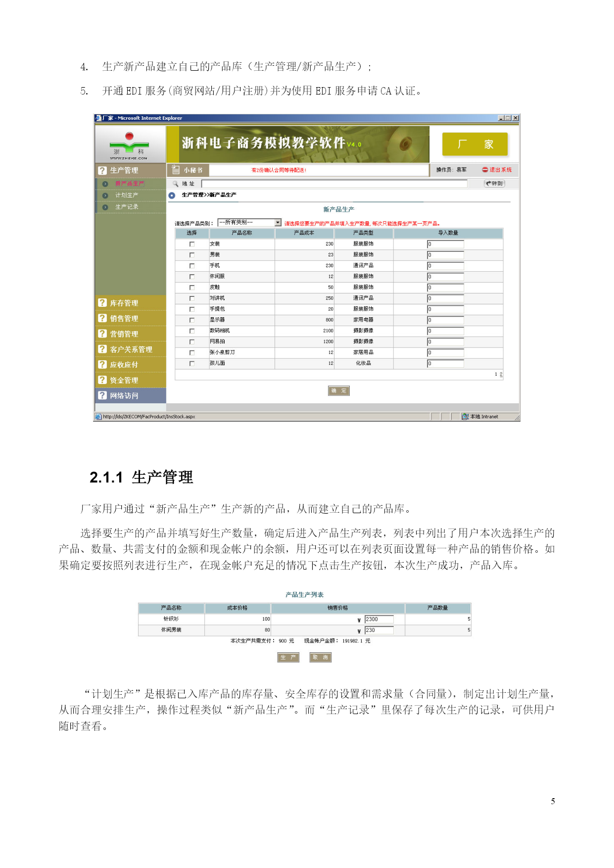614x868 pixels.
Task: Click the 取消 button under the production list
Action: pos(321,658)
